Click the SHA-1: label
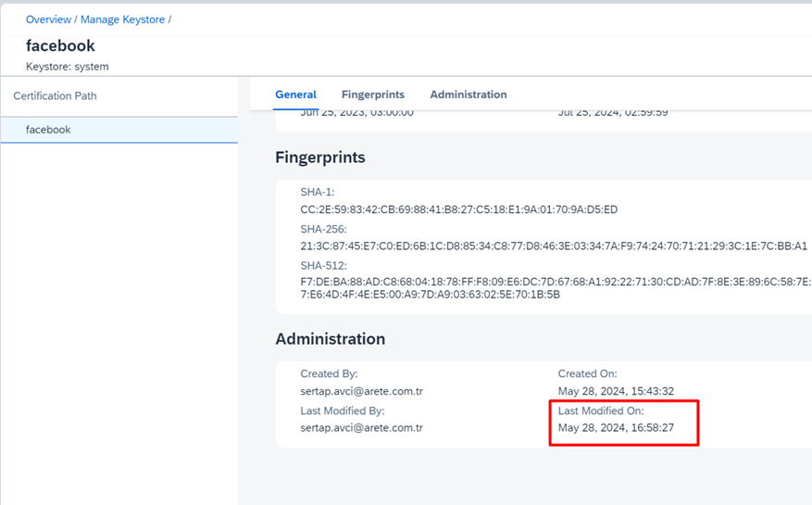Image resolution: width=812 pixels, height=505 pixels. [318, 192]
